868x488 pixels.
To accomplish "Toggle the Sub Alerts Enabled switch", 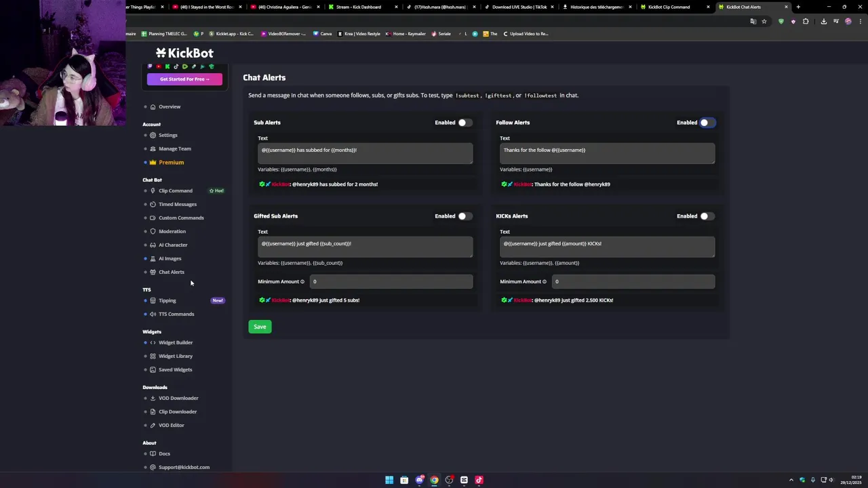I will click(464, 123).
